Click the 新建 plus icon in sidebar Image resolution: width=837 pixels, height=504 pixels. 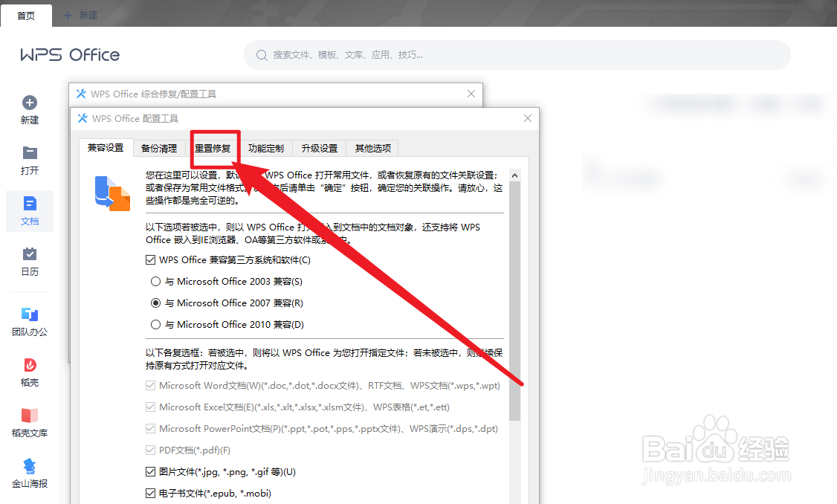coord(29,103)
